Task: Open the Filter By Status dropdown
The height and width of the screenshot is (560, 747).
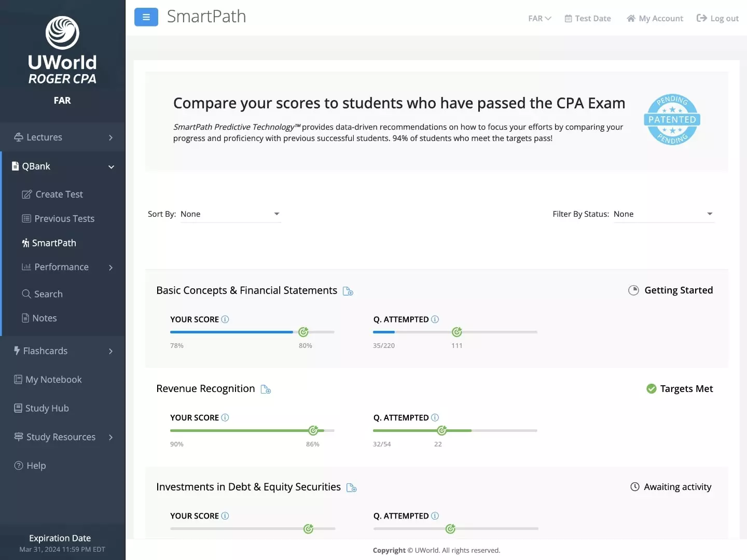Action: 664,214
